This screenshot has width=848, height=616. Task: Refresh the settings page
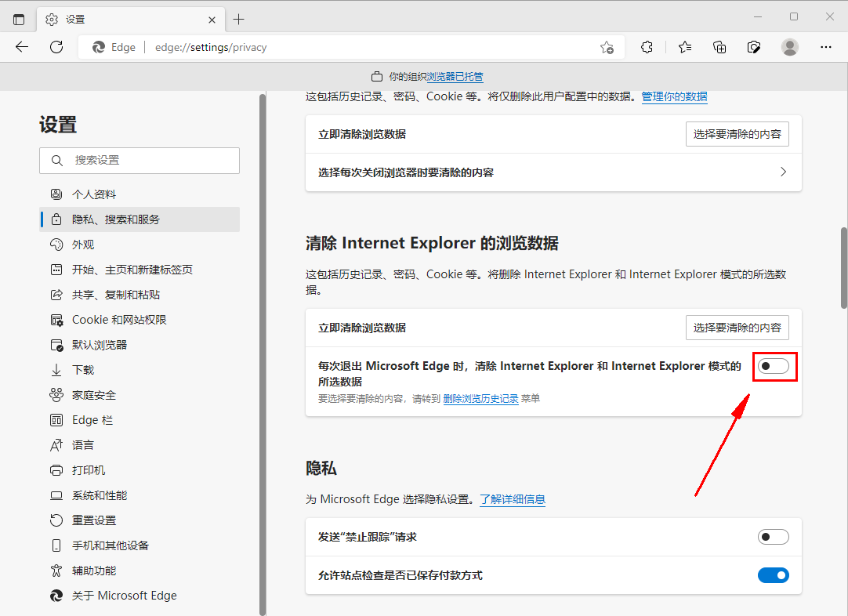[x=56, y=47]
